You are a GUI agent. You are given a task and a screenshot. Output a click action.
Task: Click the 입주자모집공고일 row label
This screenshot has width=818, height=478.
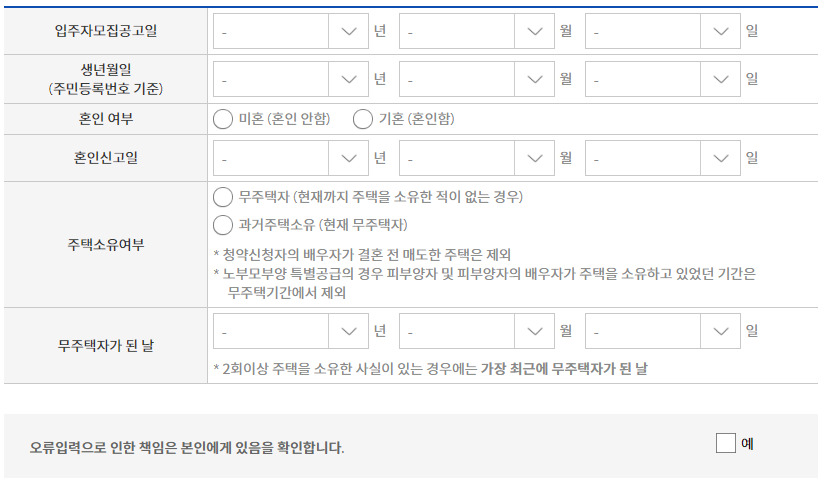106,31
